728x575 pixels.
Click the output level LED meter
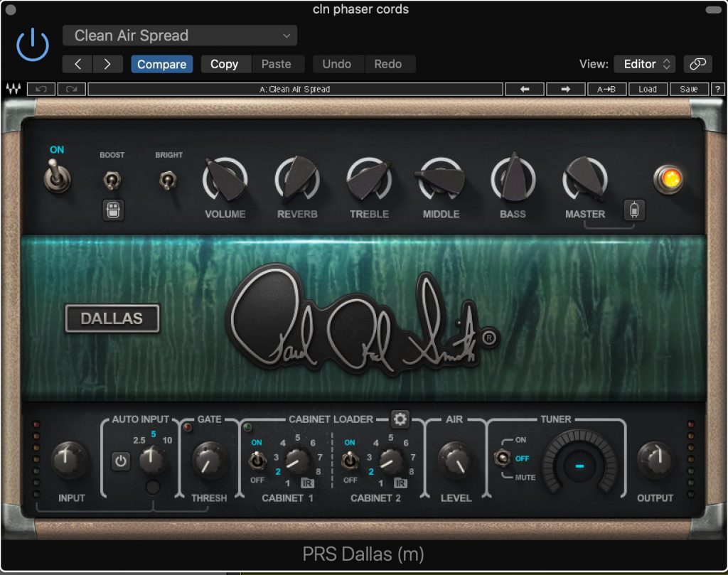coord(690,459)
